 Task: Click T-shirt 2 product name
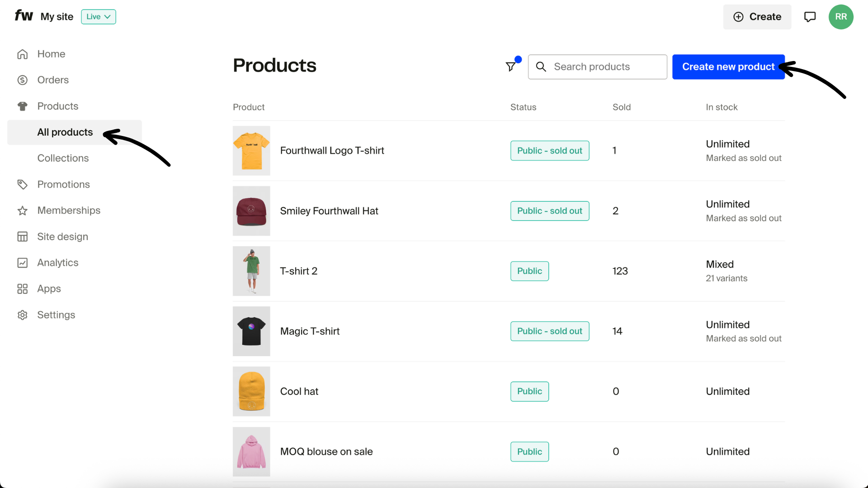pos(299,271)
